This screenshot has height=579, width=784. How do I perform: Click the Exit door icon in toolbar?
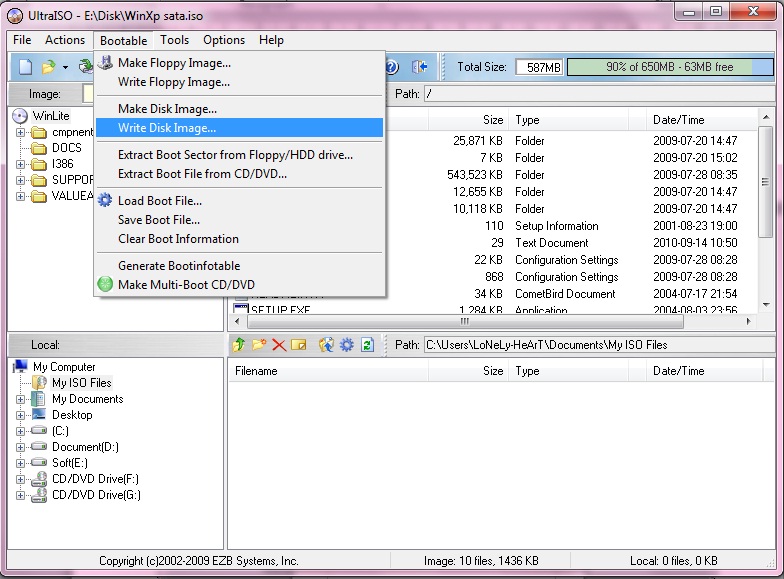tap(419, 66)
